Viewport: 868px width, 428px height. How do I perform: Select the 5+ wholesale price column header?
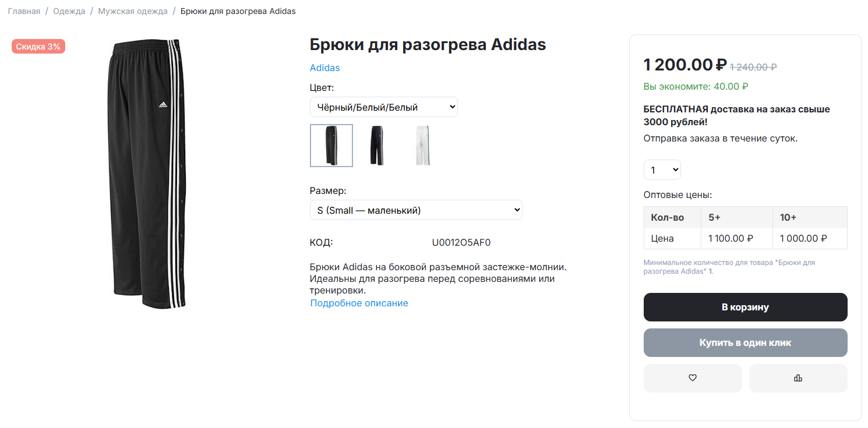pos(737,217)
